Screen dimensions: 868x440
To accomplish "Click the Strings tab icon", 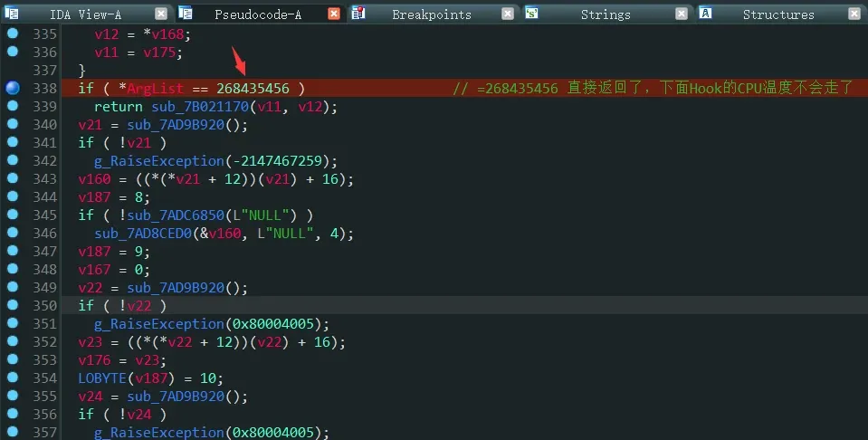I will (x=531, y=13).
